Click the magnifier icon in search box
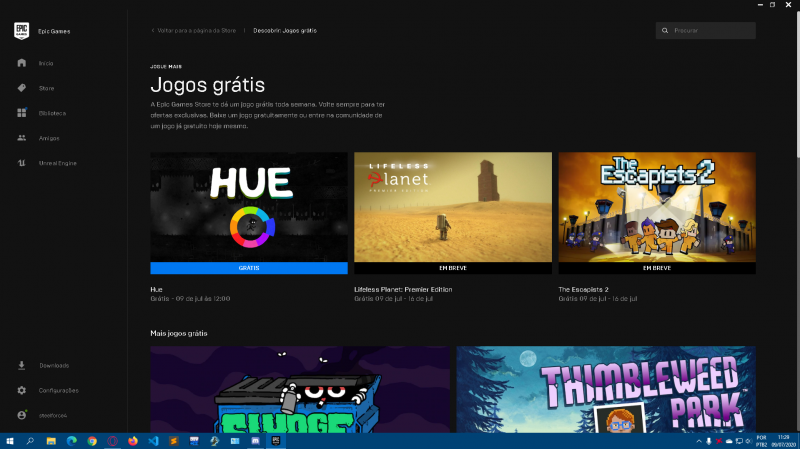Screen dimensions: 800x449 (x=665, y=31)
